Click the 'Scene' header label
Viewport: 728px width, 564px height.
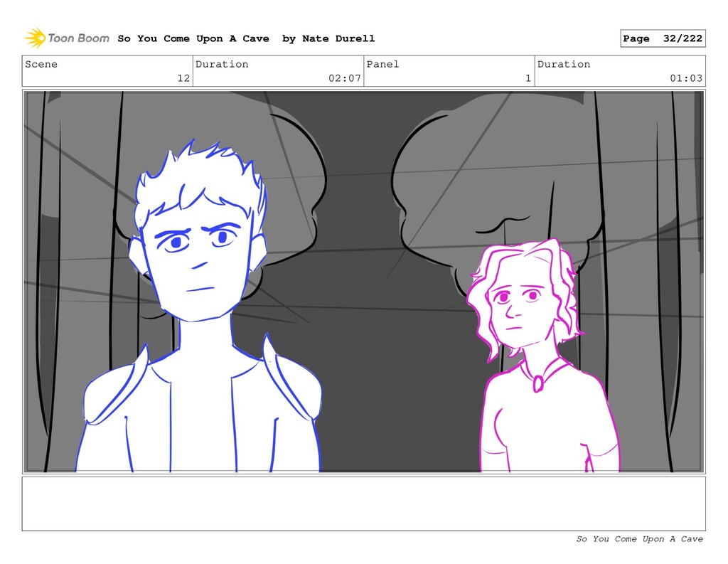(x=41, y=64)
